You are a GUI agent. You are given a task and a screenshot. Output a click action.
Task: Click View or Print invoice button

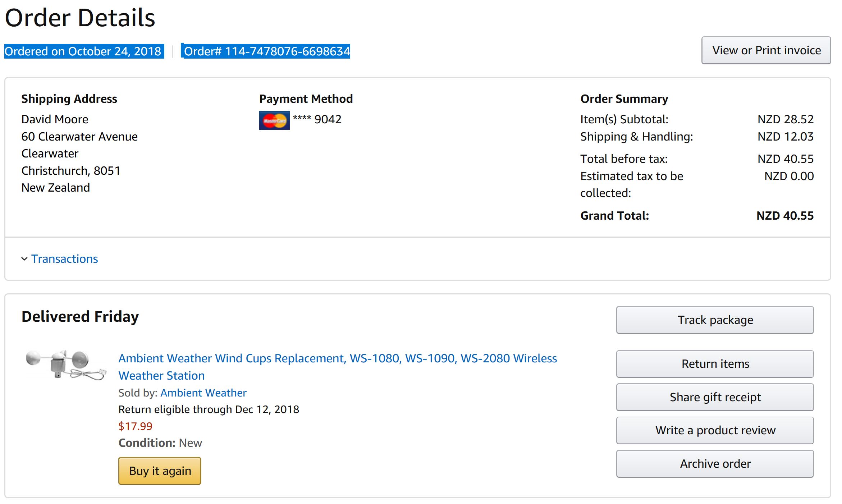[766, 50]
